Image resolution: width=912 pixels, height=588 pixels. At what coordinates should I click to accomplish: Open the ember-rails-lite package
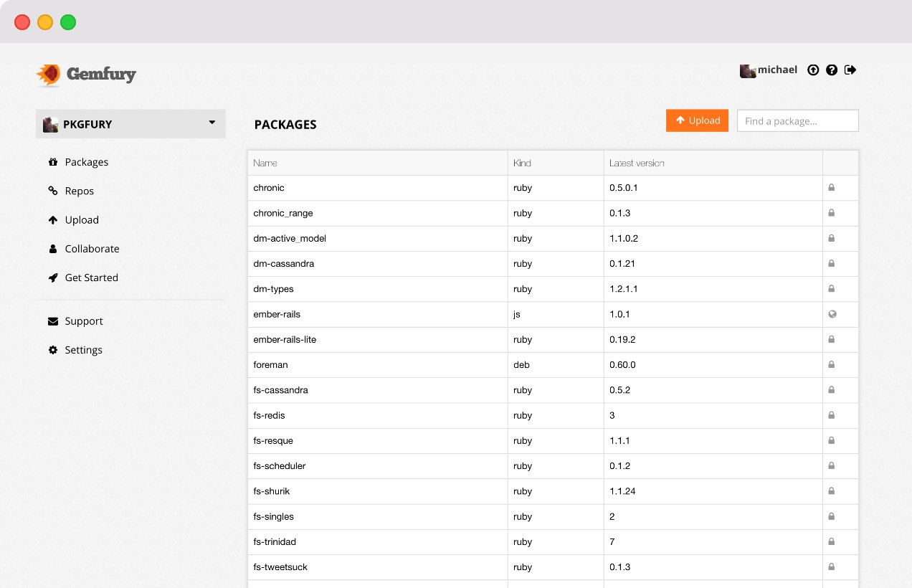tap(285, 339)
